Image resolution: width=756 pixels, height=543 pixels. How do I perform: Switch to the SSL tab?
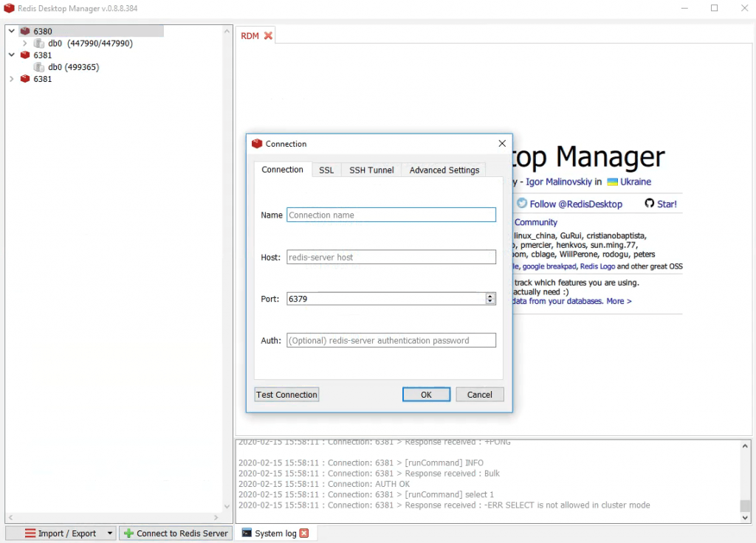coord(326,170)
